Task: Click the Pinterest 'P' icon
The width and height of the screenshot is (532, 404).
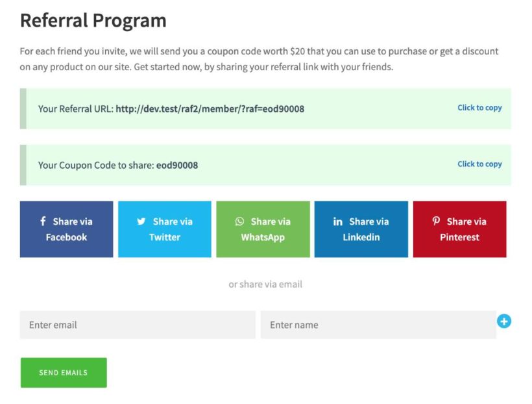Action: [x=437, y=221]
